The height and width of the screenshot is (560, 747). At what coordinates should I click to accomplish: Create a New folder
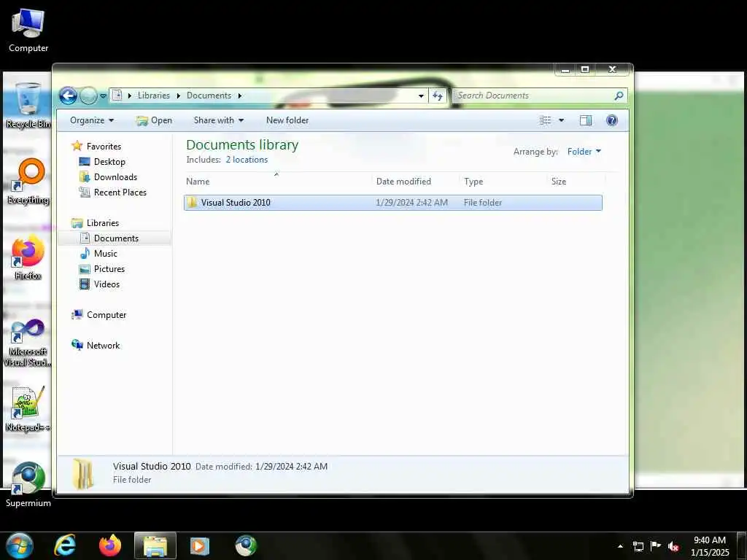coord(287,120)
